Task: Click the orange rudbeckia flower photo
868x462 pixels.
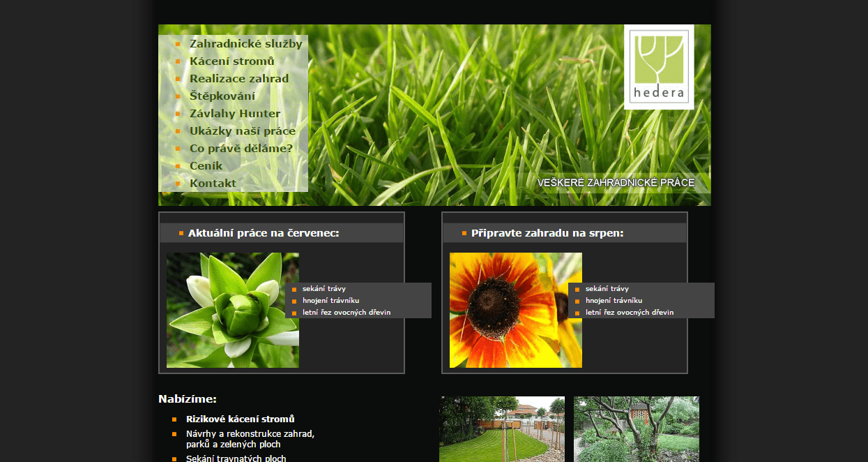Action: click(516, 310)
